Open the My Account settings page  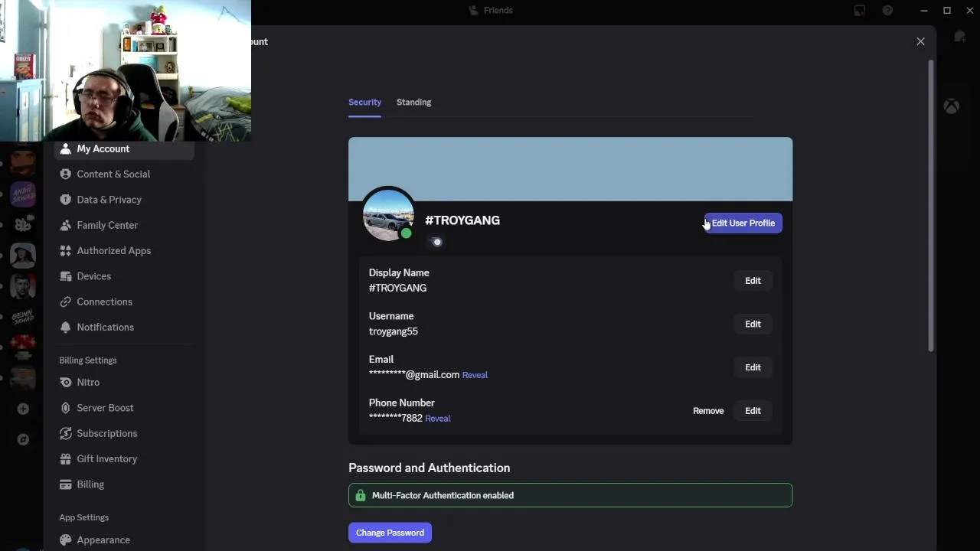(122, 148)
